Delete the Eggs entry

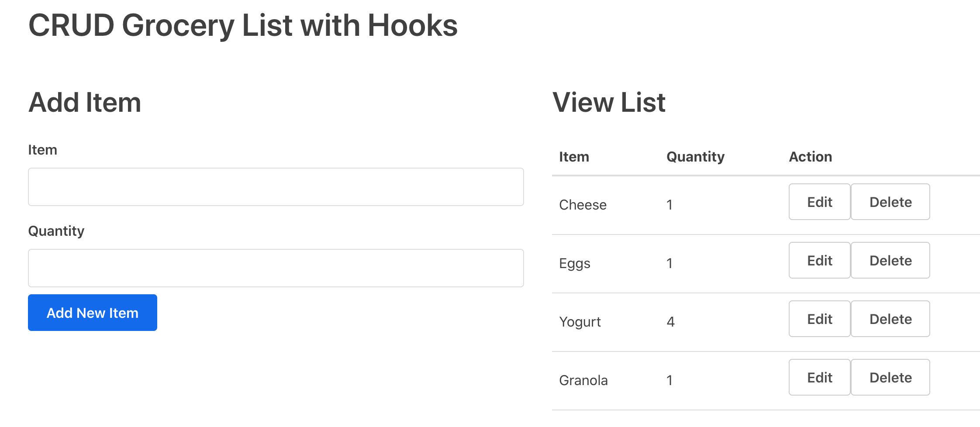click(x=890, y=260)
